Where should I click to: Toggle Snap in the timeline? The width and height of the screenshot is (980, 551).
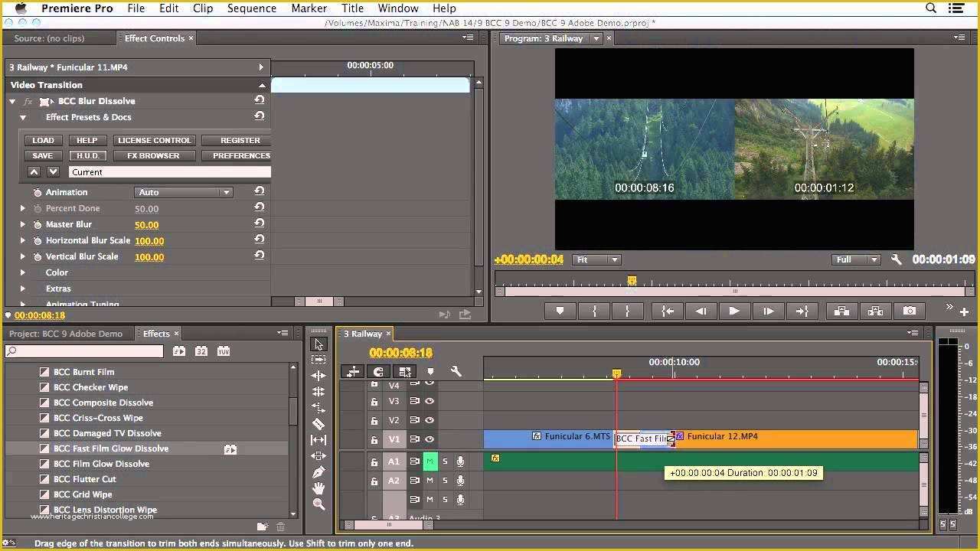378,371
